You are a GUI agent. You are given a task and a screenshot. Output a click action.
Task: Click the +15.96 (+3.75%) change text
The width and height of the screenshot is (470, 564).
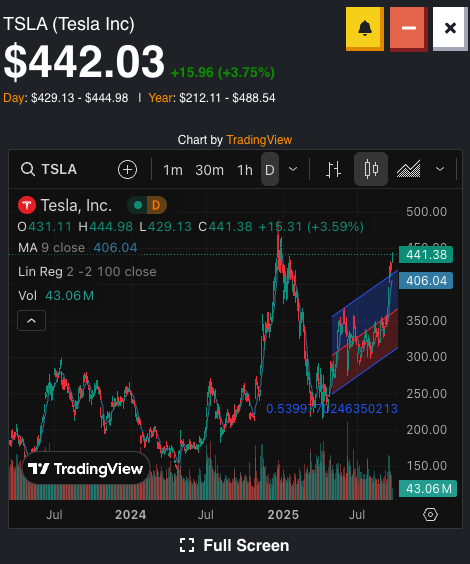[x=223, y=73]
